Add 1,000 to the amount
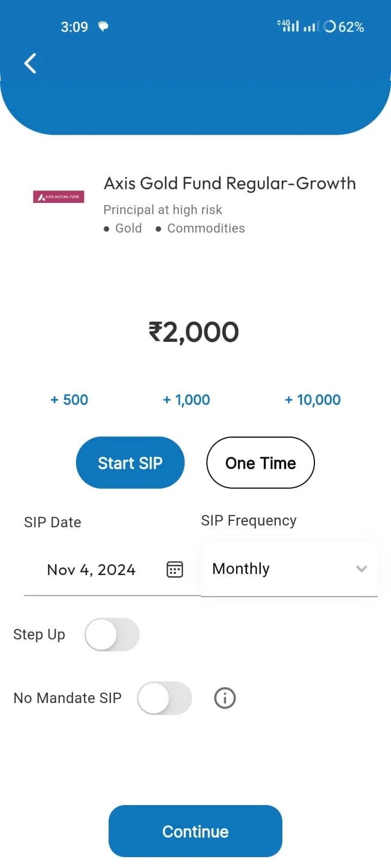The image size is (391, 868). coord(186,400)
